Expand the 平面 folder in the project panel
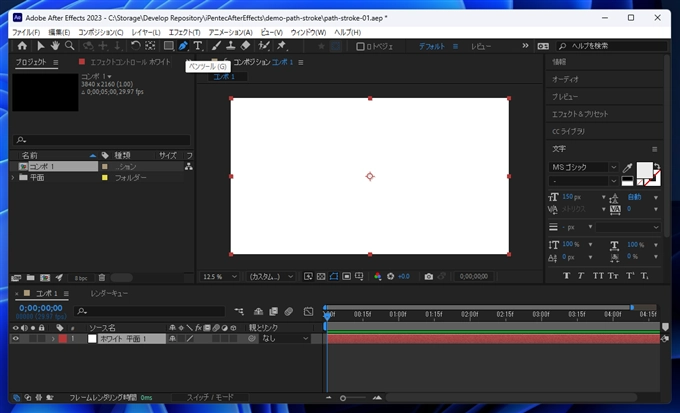This screenshot has height=413, width=680. click(x=14, y=178)
